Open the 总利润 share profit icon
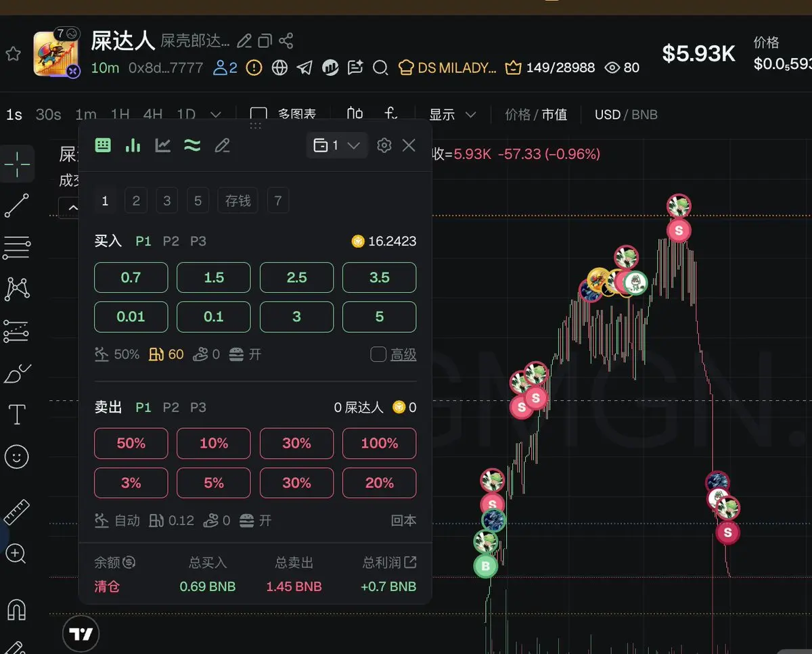Image resolution: width=812 pixels, height=654 pixels. coord(409,563)
